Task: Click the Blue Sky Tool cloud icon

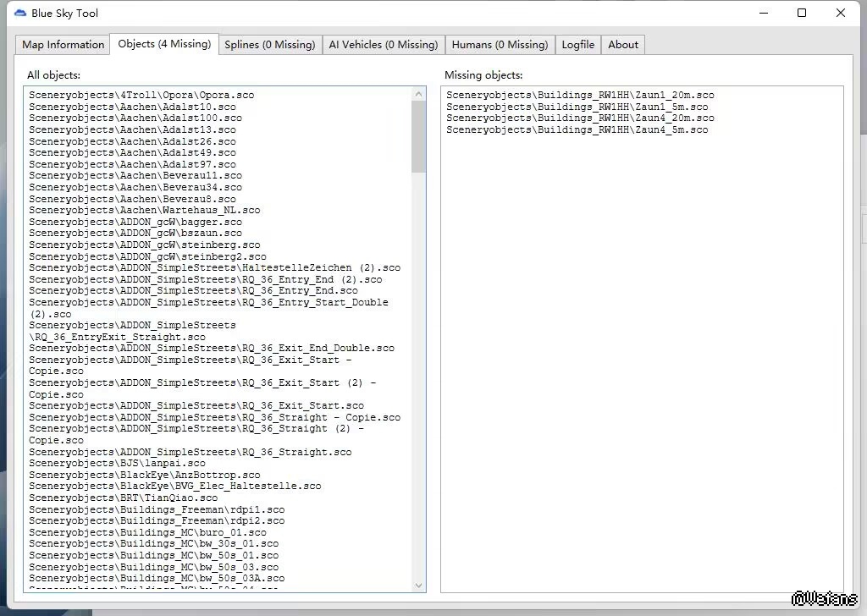Action: (x=20, y=13)
